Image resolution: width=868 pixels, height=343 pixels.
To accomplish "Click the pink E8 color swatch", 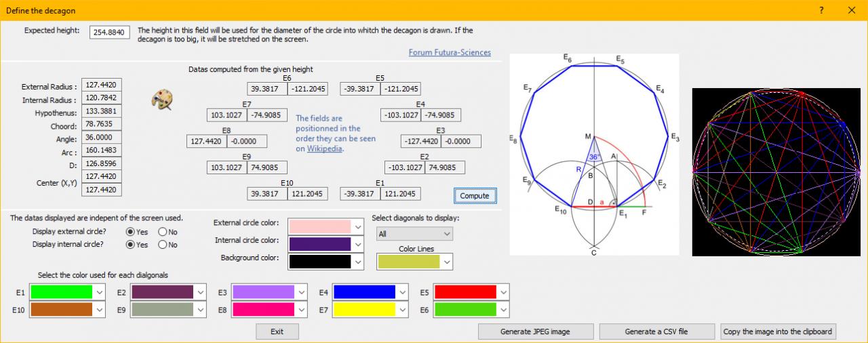I will 263,310.
